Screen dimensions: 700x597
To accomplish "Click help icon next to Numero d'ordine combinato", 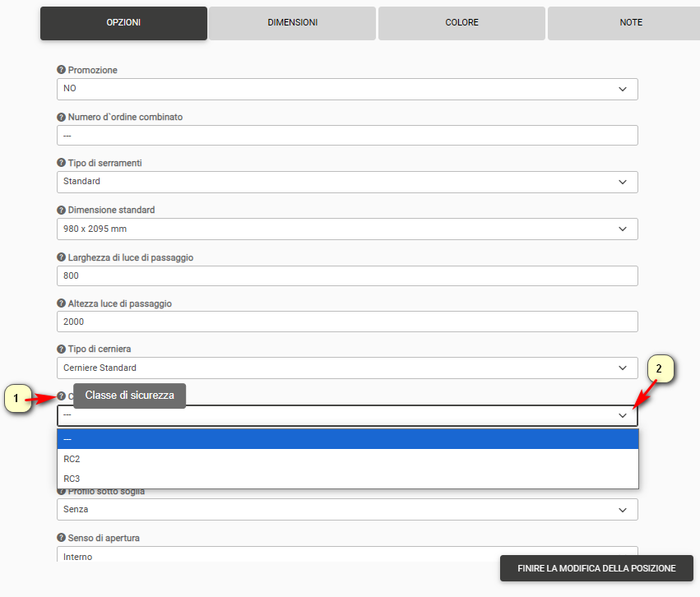I will (x=61, y=118).
